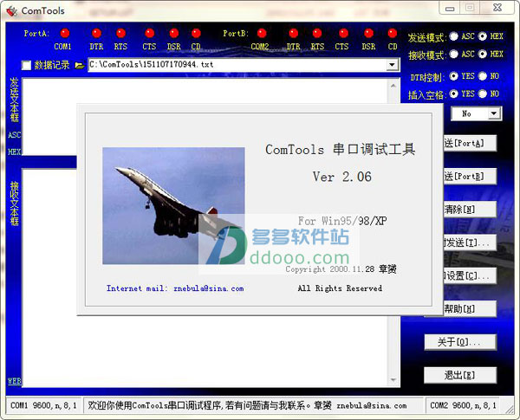The image size is (520, 420).
Task: Open the 关于[O]... about button
Action: [460, 342]
